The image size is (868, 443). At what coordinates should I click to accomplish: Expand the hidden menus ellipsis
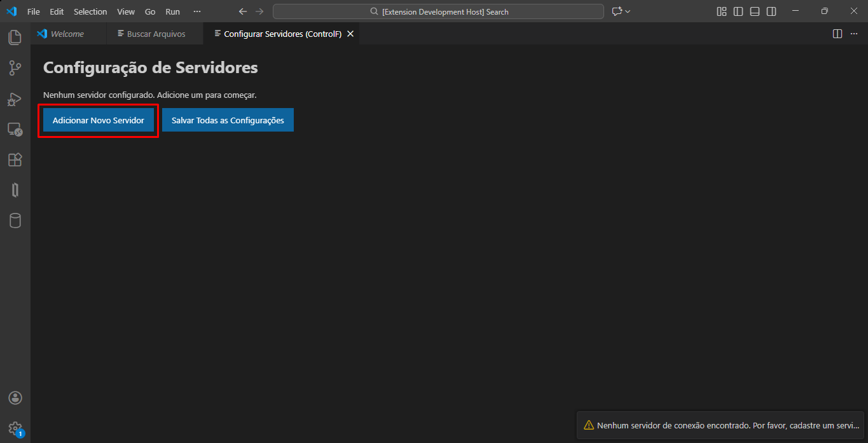[197, 11]
